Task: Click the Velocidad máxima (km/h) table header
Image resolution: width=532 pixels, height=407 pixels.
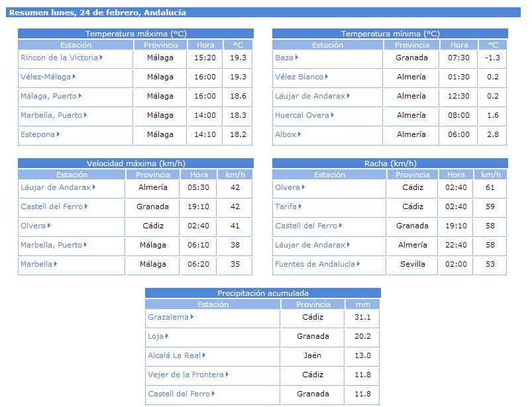Action: tap(136, 163)
